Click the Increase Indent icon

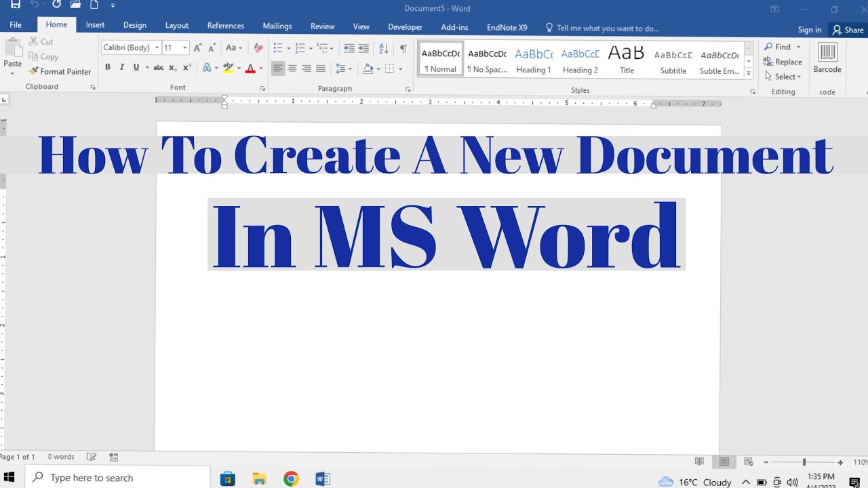point(363,48)
